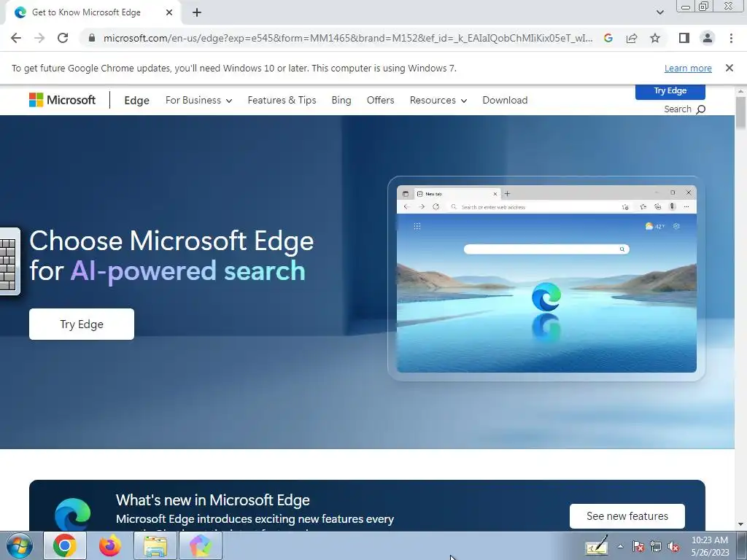Open a new tab with the plus button
747x560 pixels.
[x=197, y=12]
